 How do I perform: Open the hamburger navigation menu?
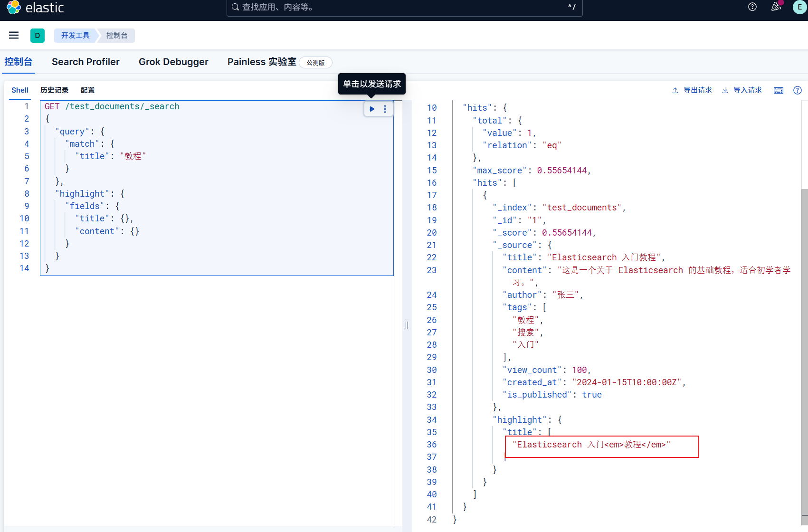(14, 35)
